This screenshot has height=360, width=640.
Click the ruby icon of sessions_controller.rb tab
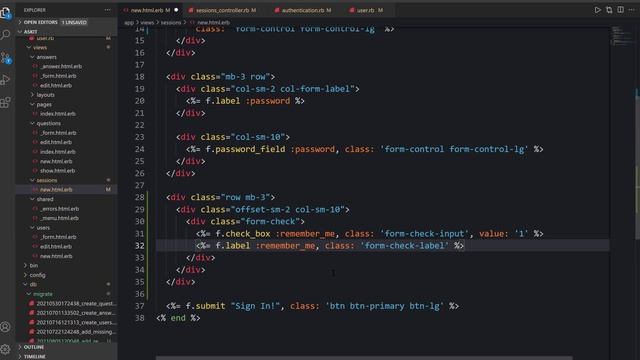[191, 10]
